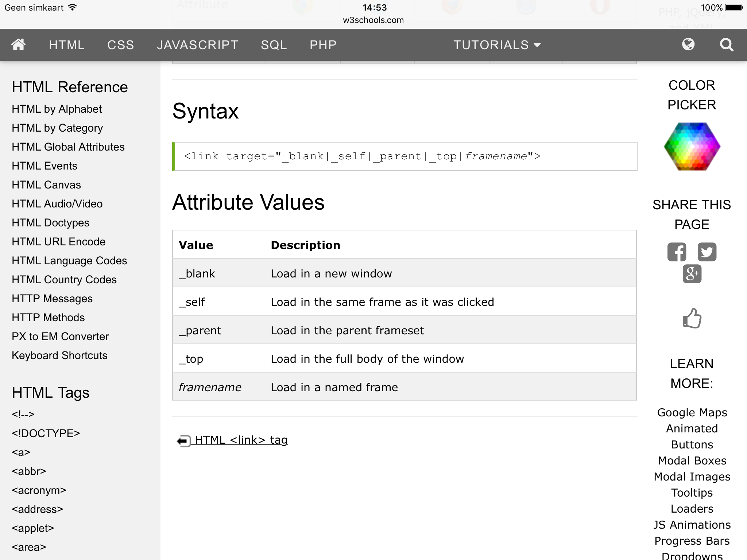
Task: Tap the w3schools.com address bar
Action: [373, 20]
